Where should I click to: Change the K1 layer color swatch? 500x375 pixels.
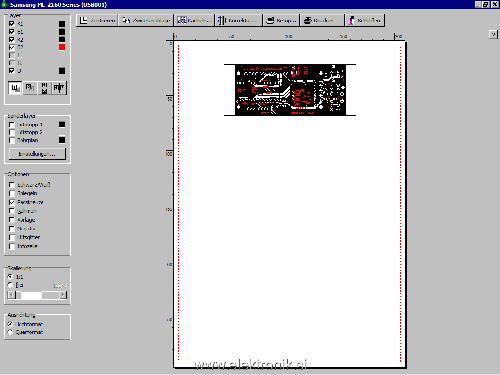coord(62,24)
